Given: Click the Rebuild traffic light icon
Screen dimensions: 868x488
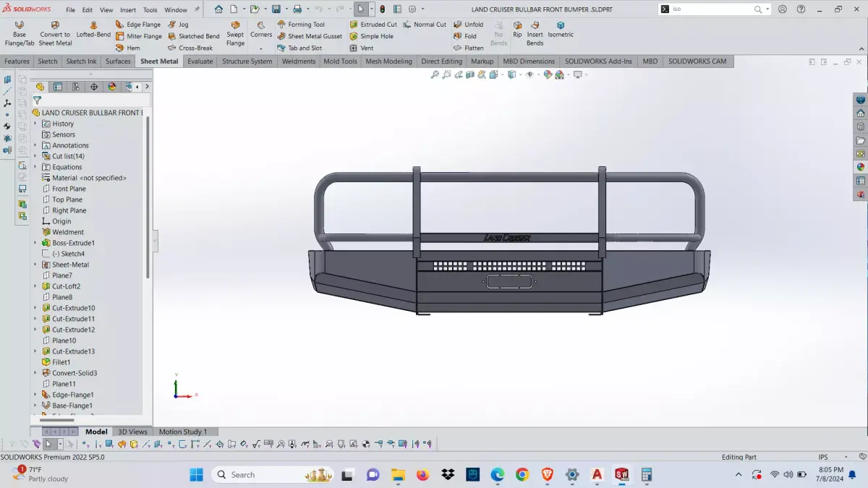Looking at the screenshot, I should click(383, 9).
